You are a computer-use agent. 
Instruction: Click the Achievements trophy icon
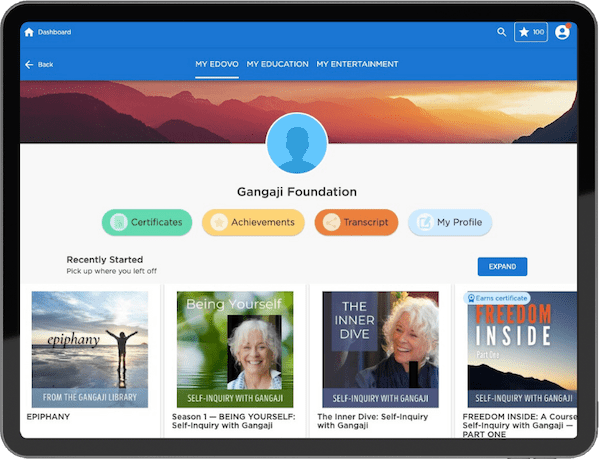[217, 222]
